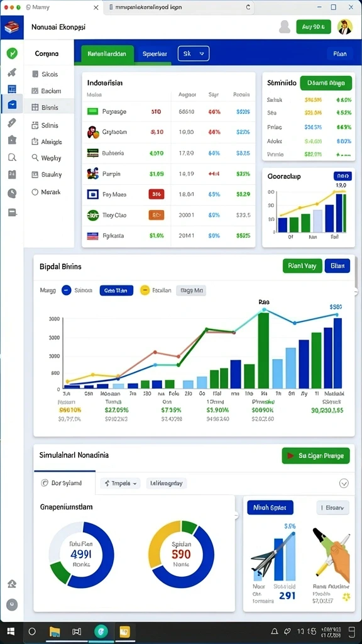Switch to the green Rartenilardoan tab
Screen dimensions: 362x644
[x=107, y=53]
